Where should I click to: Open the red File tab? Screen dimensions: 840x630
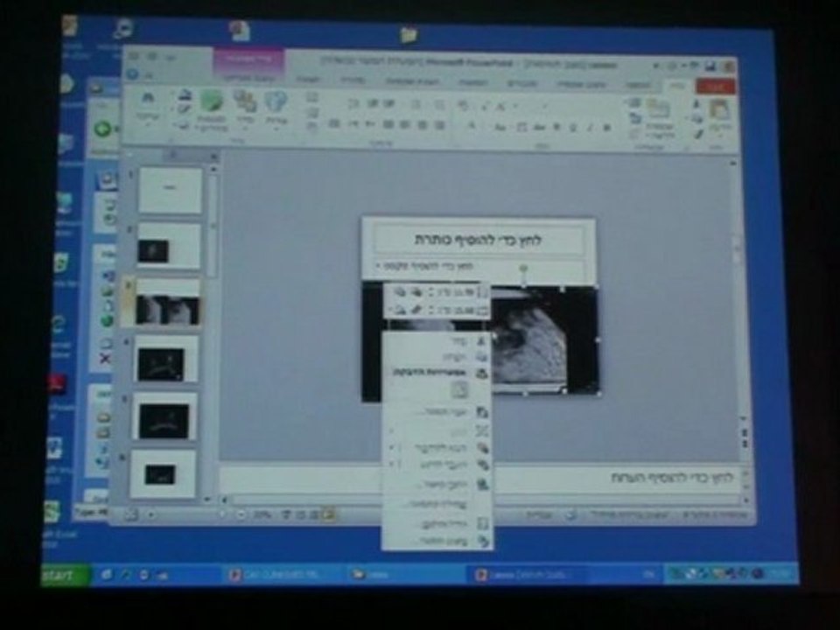(x=715, y=86)
